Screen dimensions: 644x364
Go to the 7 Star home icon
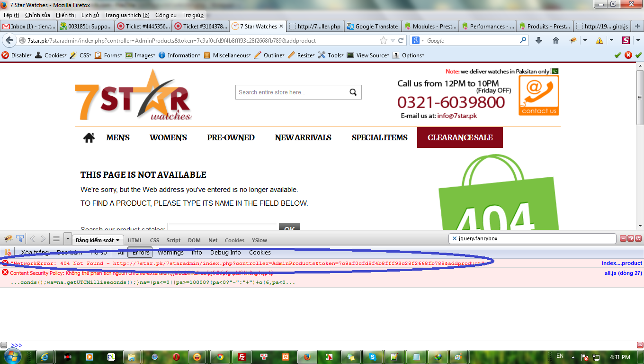pyautogui.click(x=89, y=137)
